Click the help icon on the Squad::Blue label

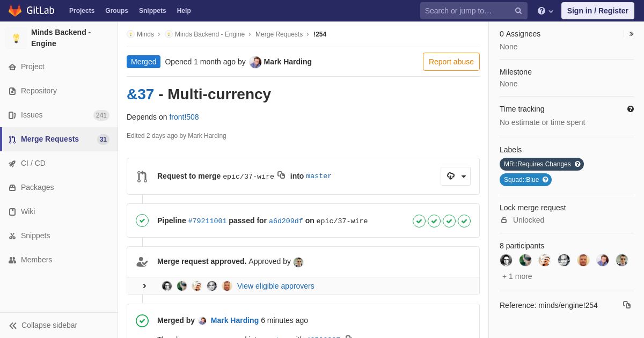(545, 180)
